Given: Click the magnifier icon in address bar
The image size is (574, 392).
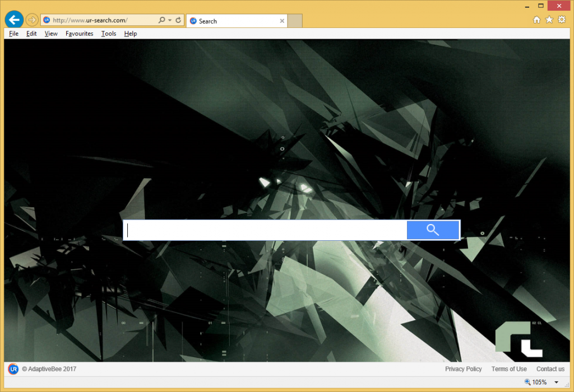Looking at the screenshot, I should point(161,20).
